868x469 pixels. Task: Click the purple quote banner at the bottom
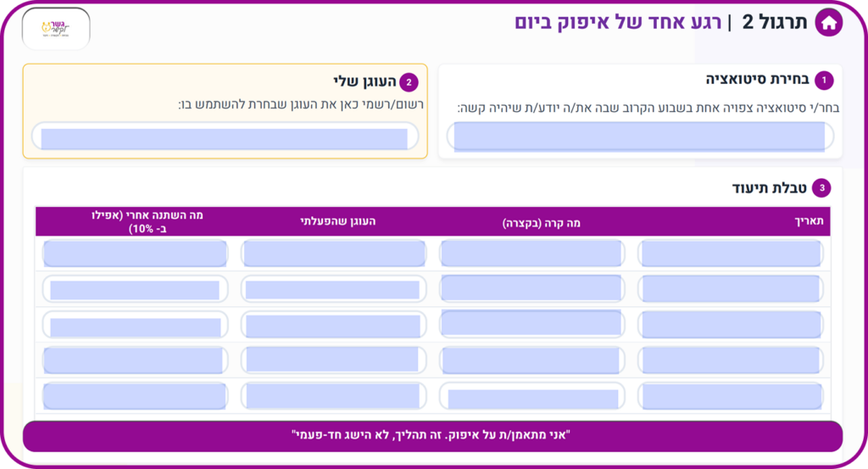(432, 436)
